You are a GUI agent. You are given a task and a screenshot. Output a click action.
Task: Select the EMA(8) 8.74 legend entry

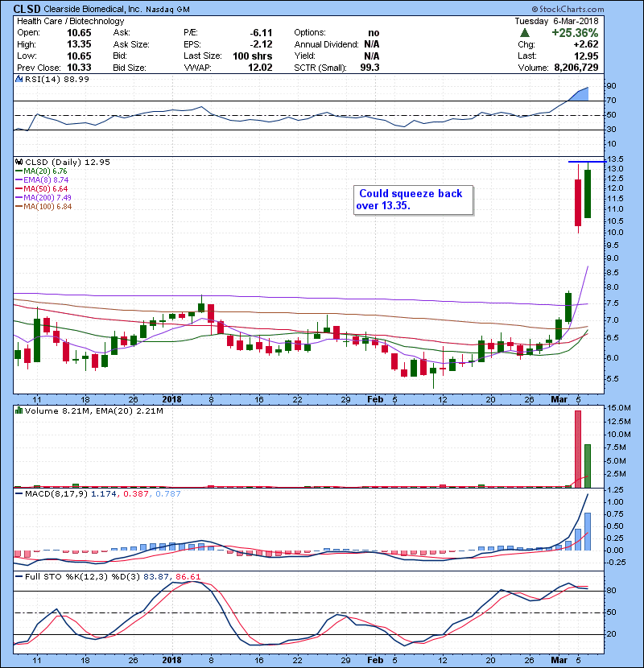[x=42, y=180]
